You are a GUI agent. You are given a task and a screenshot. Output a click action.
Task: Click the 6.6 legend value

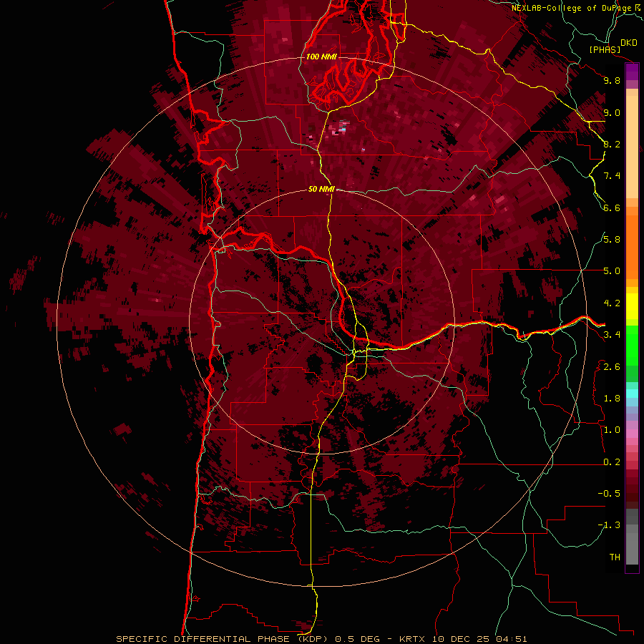[612, 208]
